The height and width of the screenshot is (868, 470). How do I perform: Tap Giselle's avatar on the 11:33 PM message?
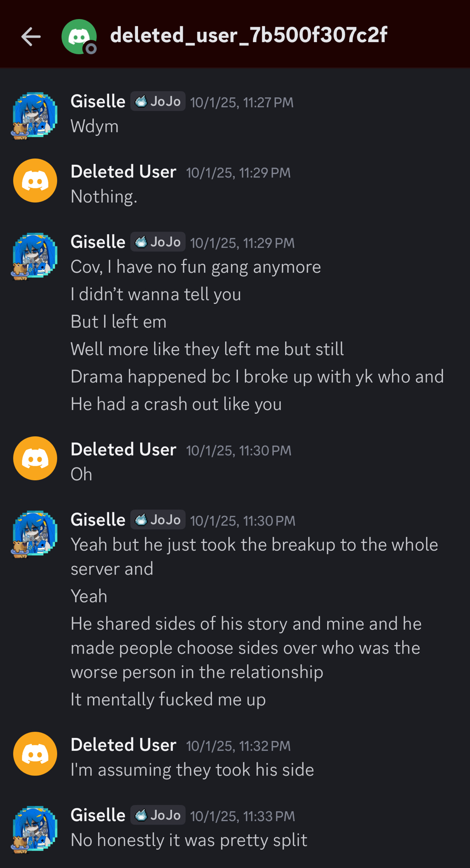click(35, 829)
